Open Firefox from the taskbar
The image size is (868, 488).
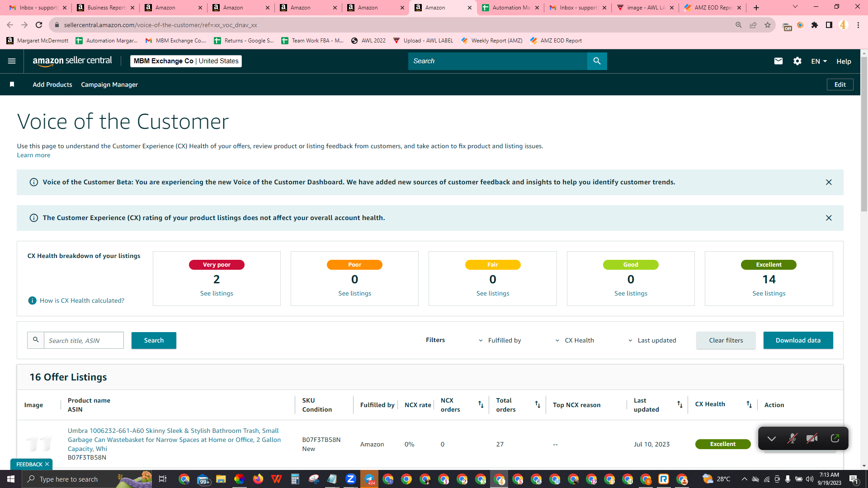(x=258, y=479)
